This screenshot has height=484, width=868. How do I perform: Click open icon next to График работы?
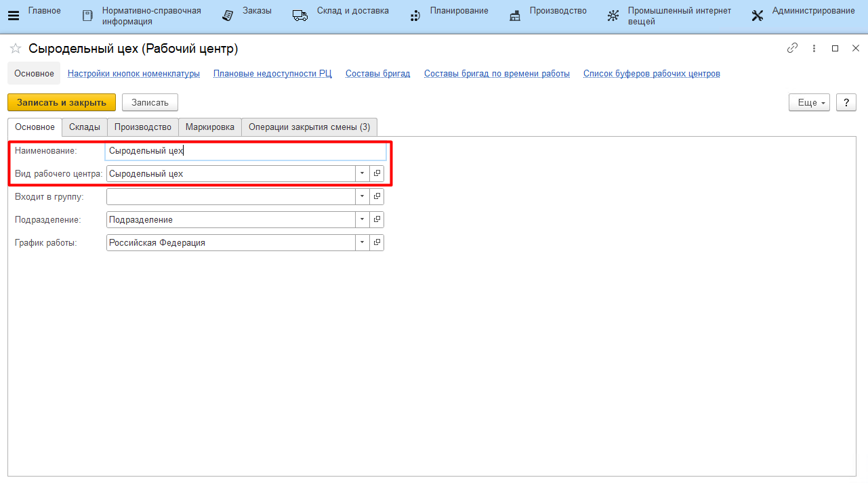(x=377, y=243)
